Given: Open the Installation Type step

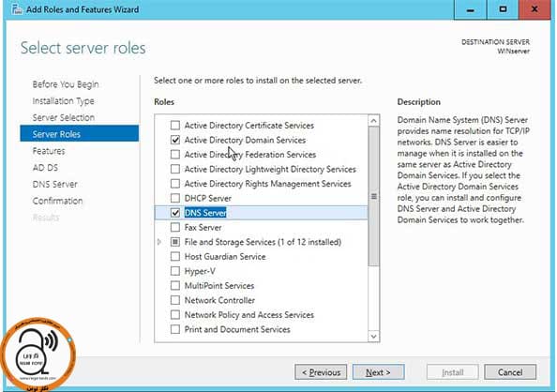Looking at the screenshot, I should pos(63,101).
